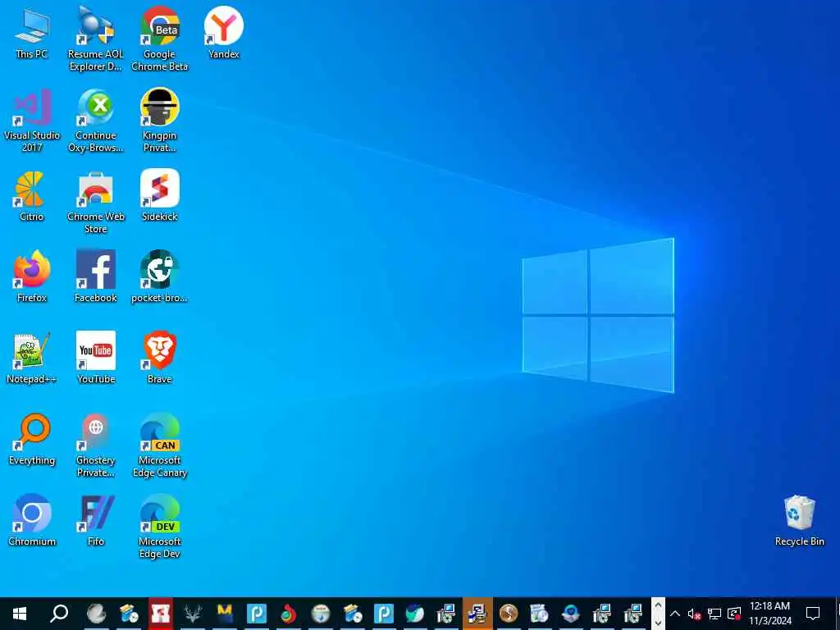Expand hidden system tray icons

(675, 614)
